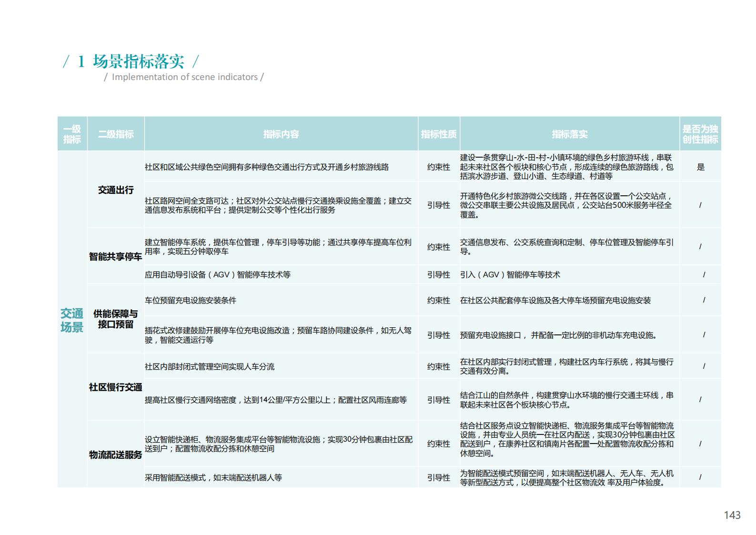The image size is (756, 535).
Task: Click the '智能共享停车' category cell
Action: pyautogui.click(x=116, y=257)
